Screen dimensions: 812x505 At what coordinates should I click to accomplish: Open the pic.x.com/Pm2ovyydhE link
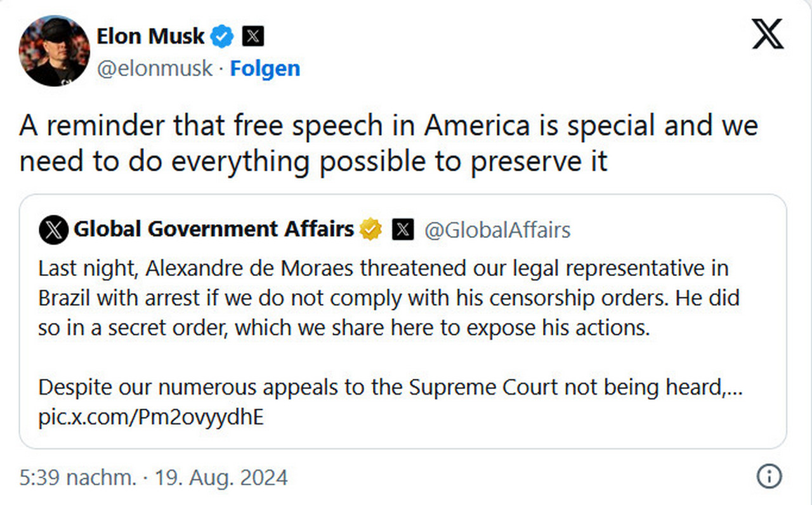click(x=151, y=419)
